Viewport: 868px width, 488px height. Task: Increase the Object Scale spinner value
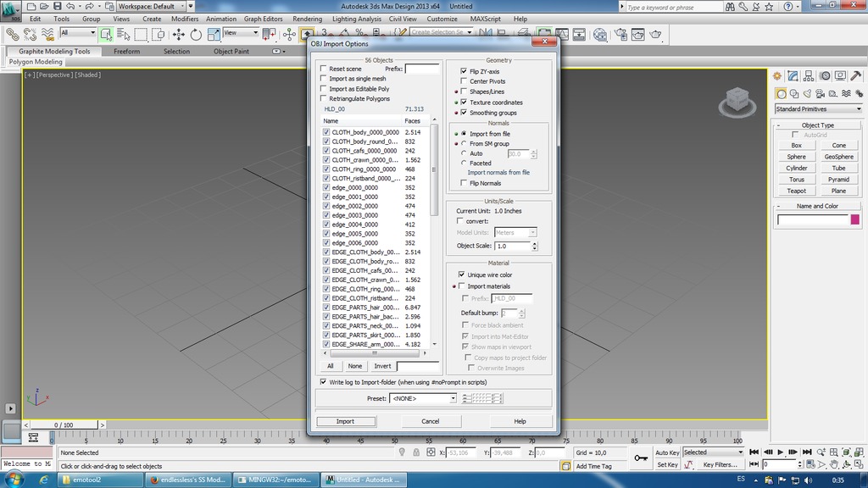pyautogui.click(x=535, y=243)
